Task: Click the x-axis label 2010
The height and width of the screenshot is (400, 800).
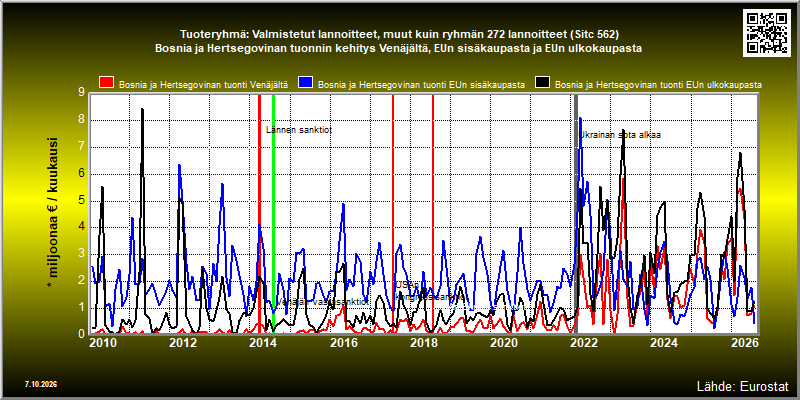Action: [x=103, y=343]
